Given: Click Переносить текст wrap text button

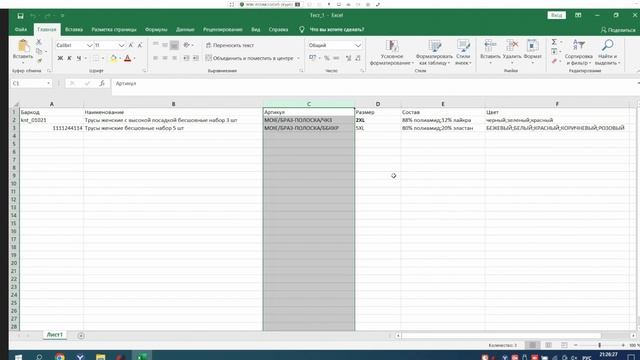Looking at the screenshot, I should pos(230,45).
